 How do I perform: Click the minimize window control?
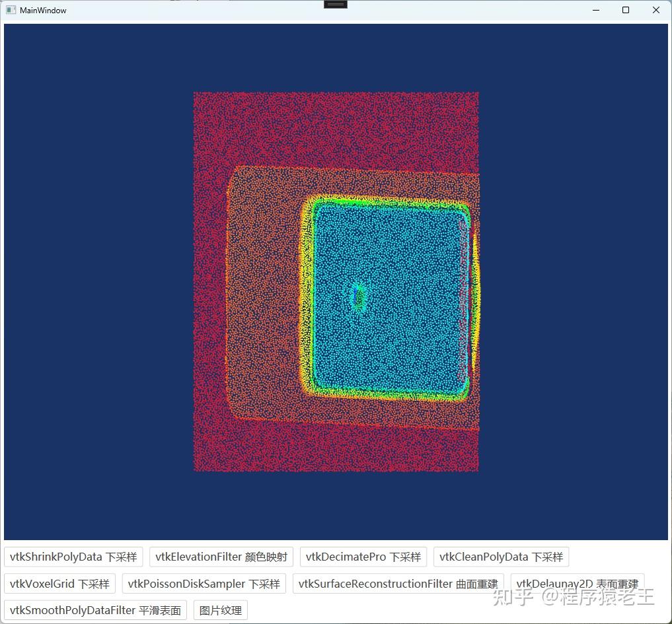click(x=595, y=10)
